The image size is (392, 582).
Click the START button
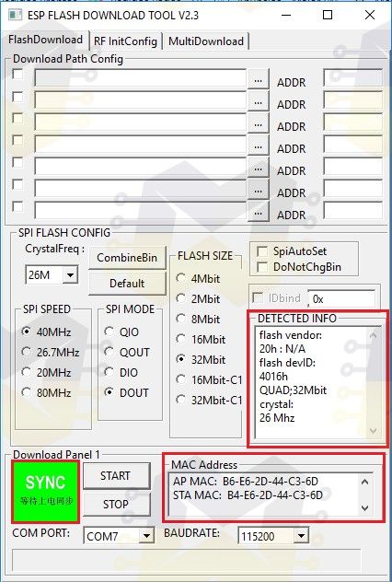(x=116, y=475)
